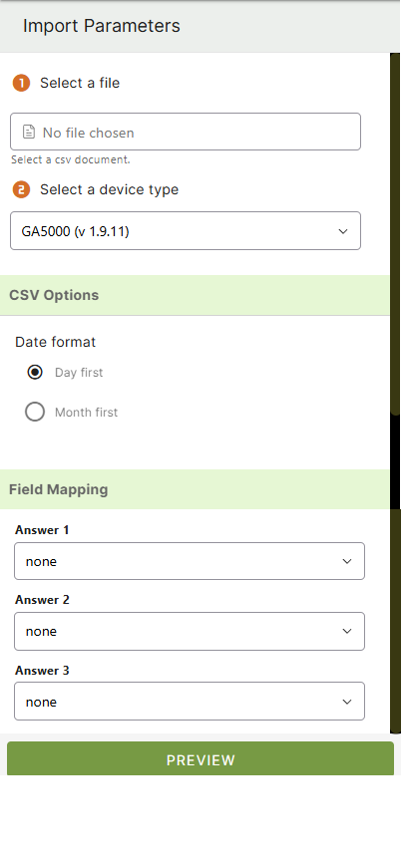This screenshot has width=403, height=868.
Task: Click the orange step 2 badge
Action: click(x=21, y=190)
